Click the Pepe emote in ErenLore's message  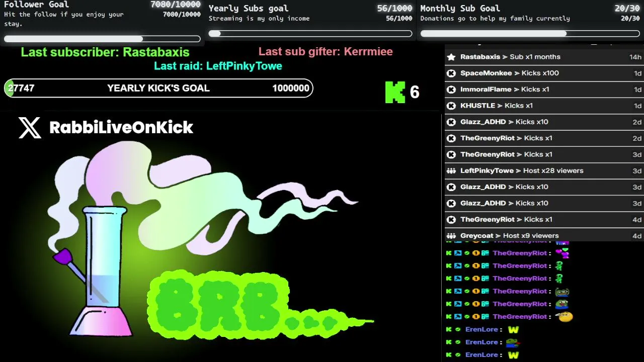click(x=512, y=342)
